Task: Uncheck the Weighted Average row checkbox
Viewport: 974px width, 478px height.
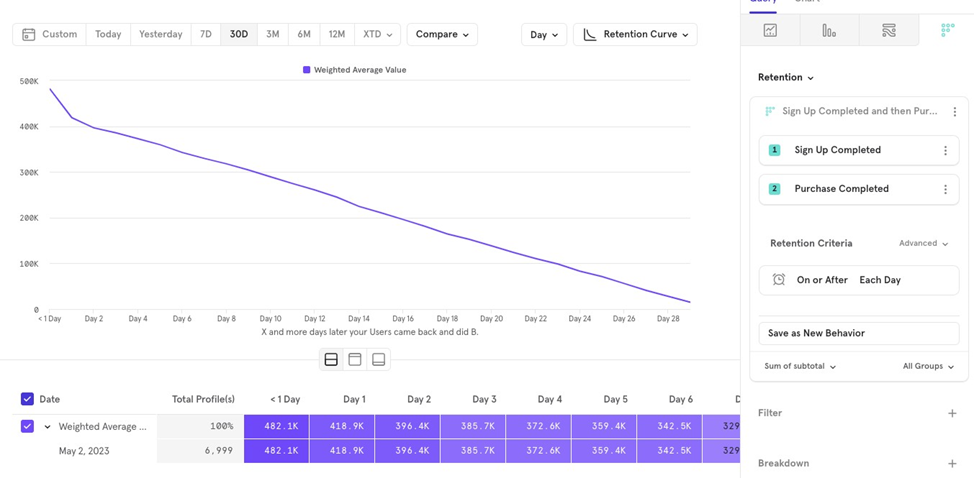Action: click(27, 426)
